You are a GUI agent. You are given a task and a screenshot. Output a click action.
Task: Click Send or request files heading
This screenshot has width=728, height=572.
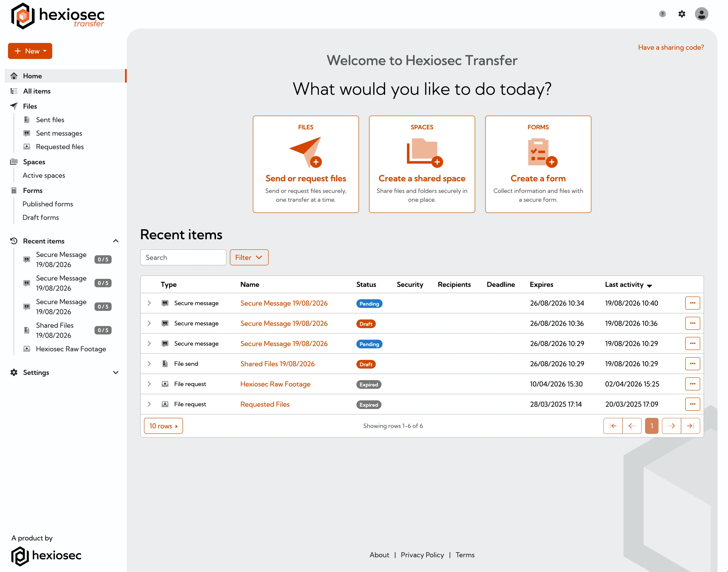[x=306, y=178]
